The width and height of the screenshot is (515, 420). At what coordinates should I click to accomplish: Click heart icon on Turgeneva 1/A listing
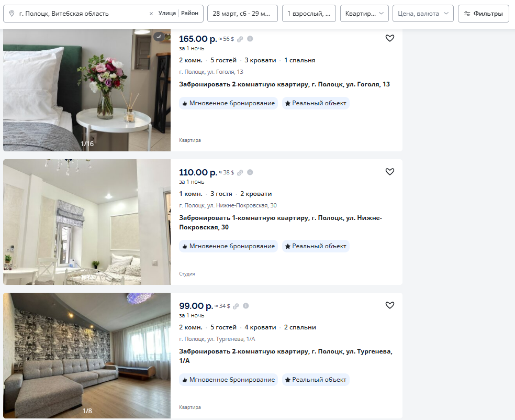tap(389, 305)
